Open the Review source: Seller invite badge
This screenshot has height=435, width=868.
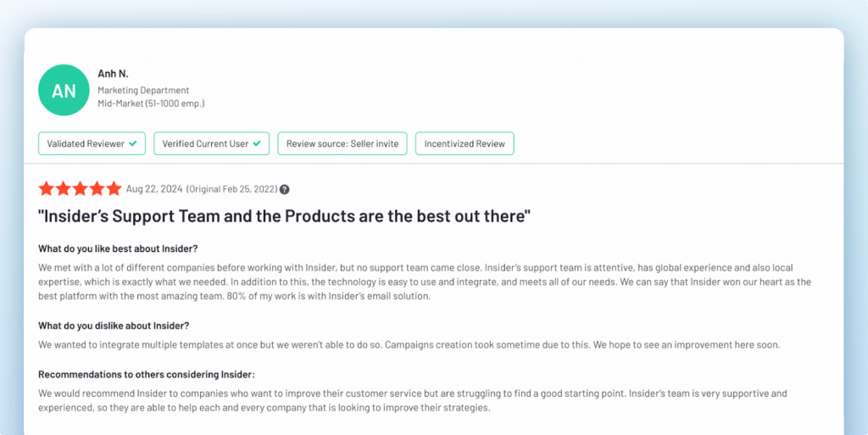tap(342, 143)
